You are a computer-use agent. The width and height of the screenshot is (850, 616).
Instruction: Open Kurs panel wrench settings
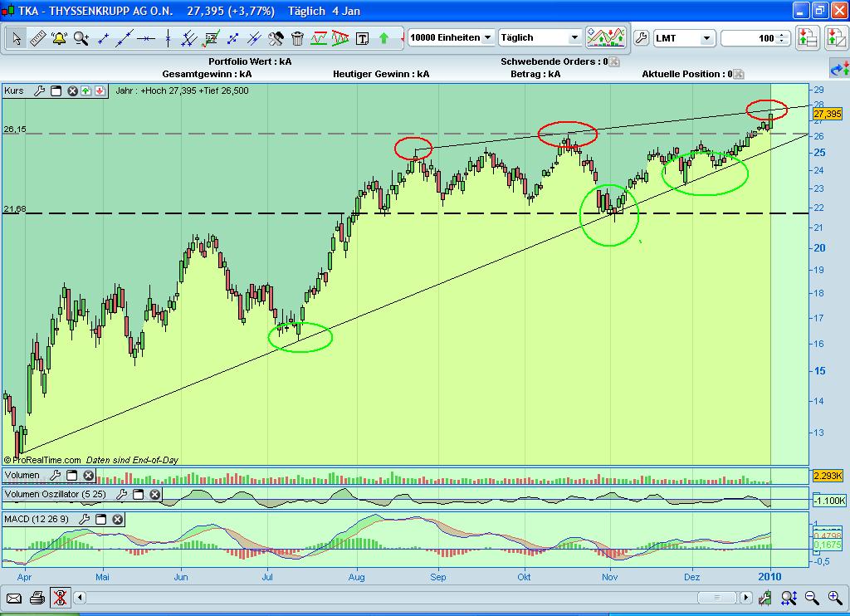pos(39,90)
